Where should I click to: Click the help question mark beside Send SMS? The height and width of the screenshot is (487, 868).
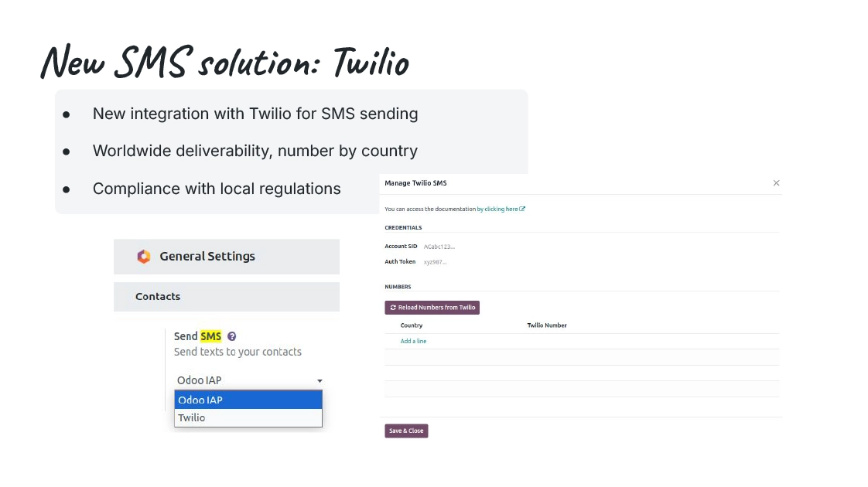232,336
